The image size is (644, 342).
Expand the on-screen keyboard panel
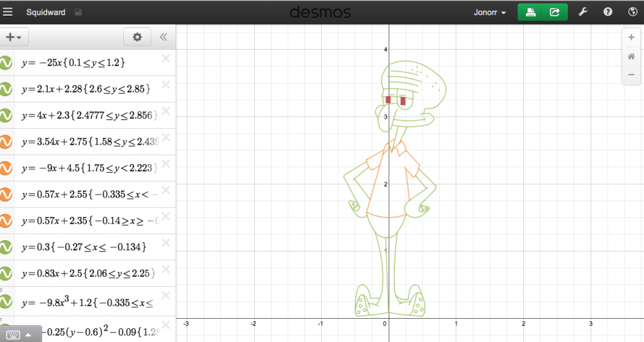(x=21, y=334)
